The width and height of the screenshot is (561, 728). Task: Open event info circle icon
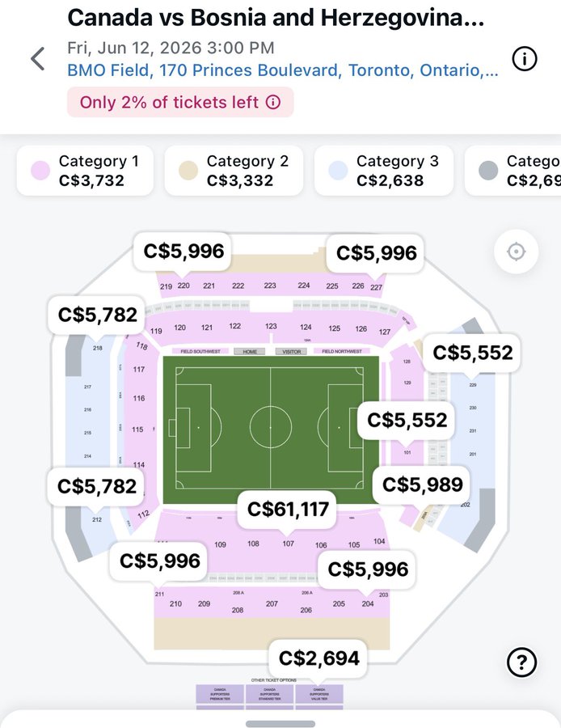tap(525, 58)
